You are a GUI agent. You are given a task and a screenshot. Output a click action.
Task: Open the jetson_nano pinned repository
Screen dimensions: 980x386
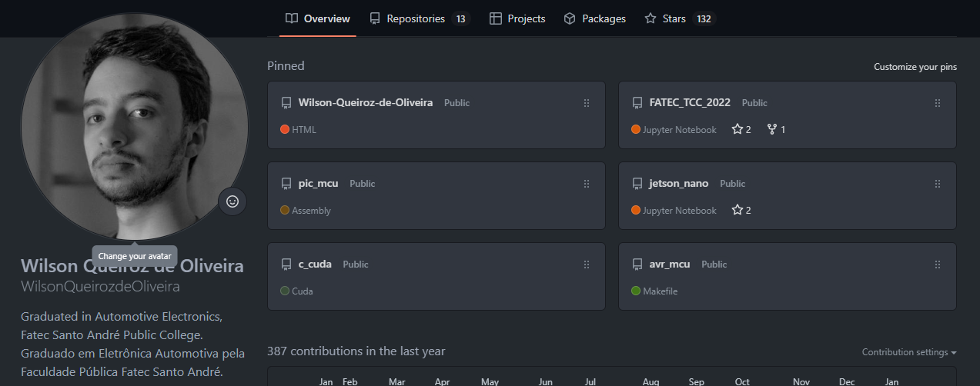tap(679, 183)
